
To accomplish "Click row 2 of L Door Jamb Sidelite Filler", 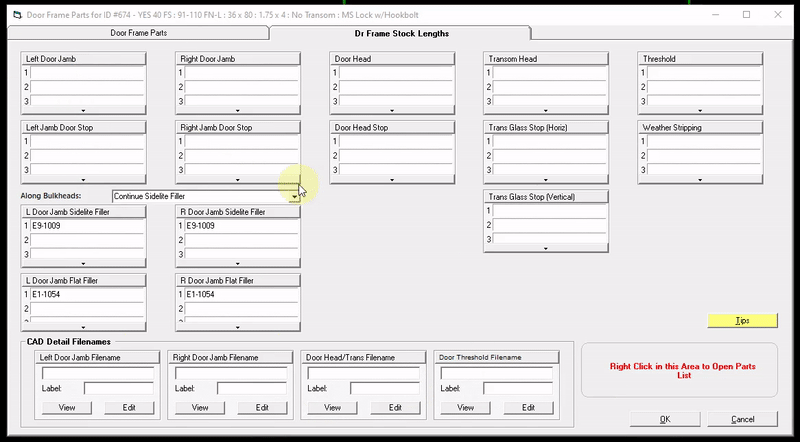I will click(x=88, y=240).
